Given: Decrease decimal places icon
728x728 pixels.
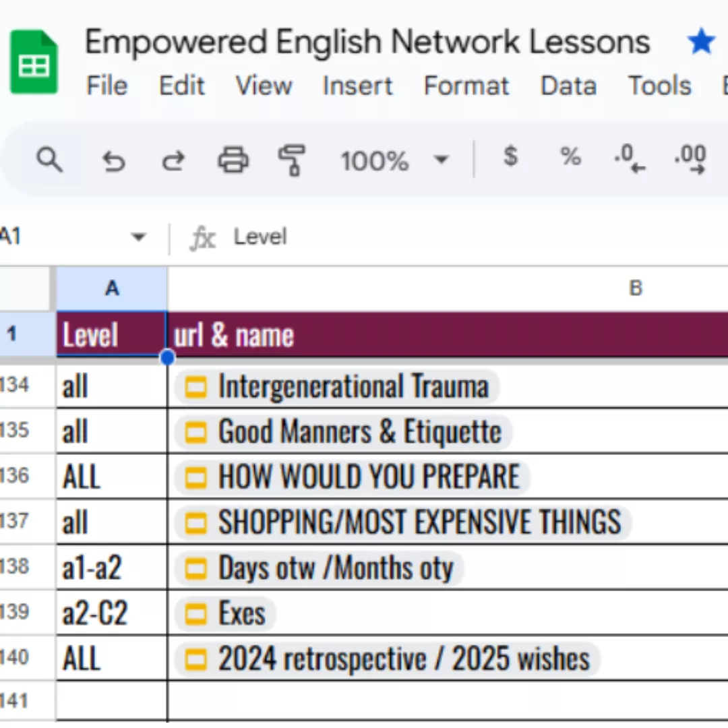Looking at the screenshot, I should [x=630, y=159].
